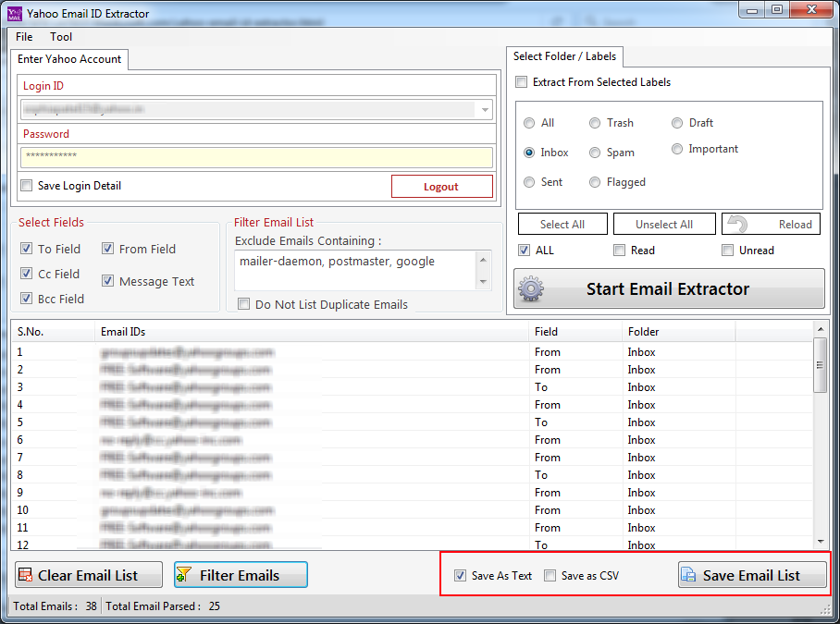This screenshot has height=624, width=840.
Task: Select the Sent radio button
Action: pos(529,182)
